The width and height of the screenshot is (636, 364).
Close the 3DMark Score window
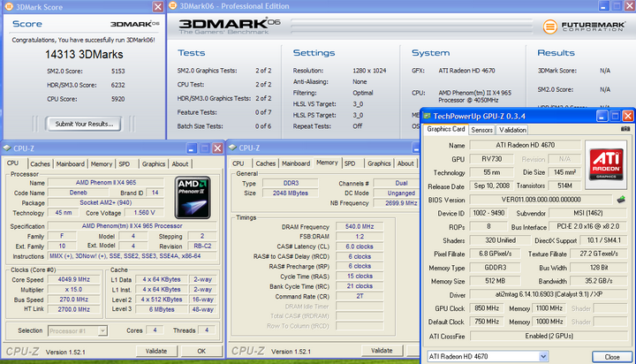158,6
